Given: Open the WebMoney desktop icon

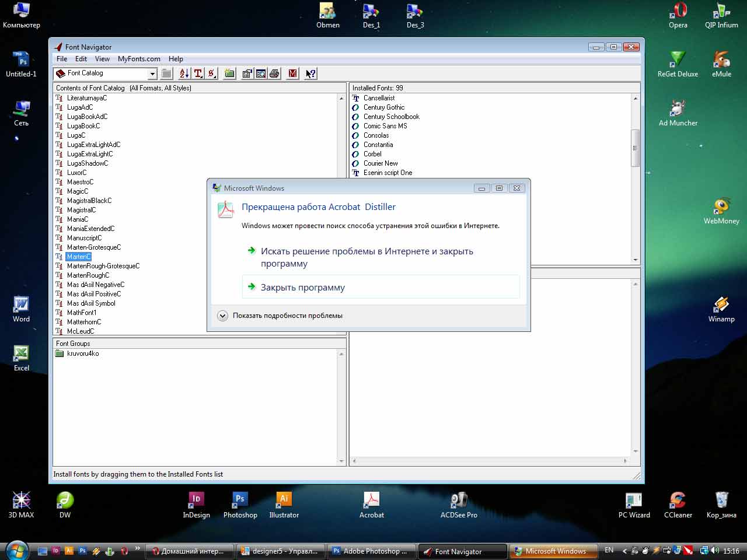Looking at the screenshot, I should tap(721, 211).
